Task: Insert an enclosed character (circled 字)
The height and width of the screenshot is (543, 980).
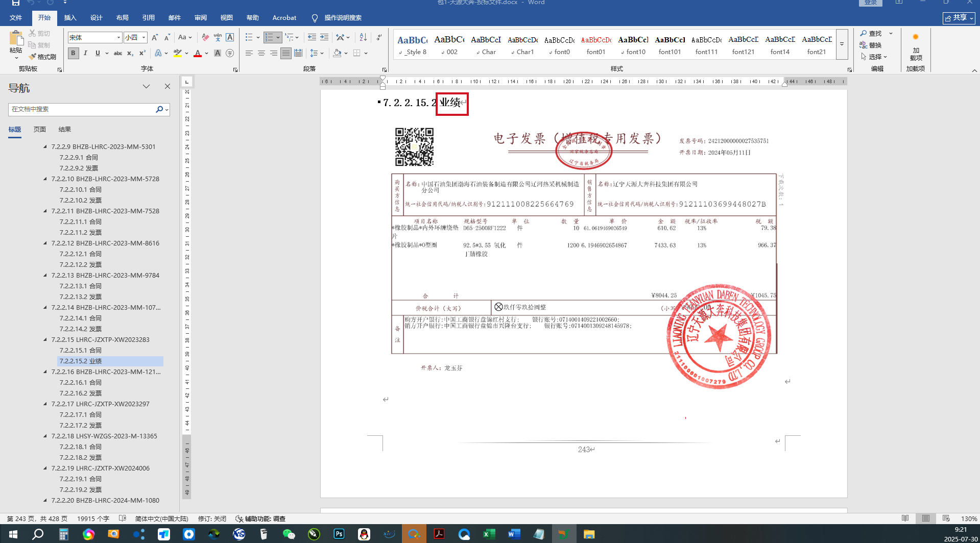Action: [x=230, y=53]
